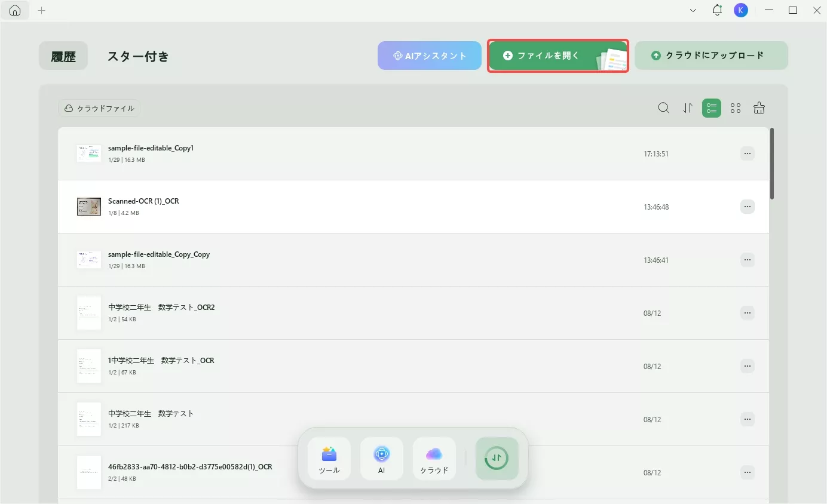
Task: Open more options for 1中学校二年生 数学テスト_OCR
Action: tap(747, 366)
